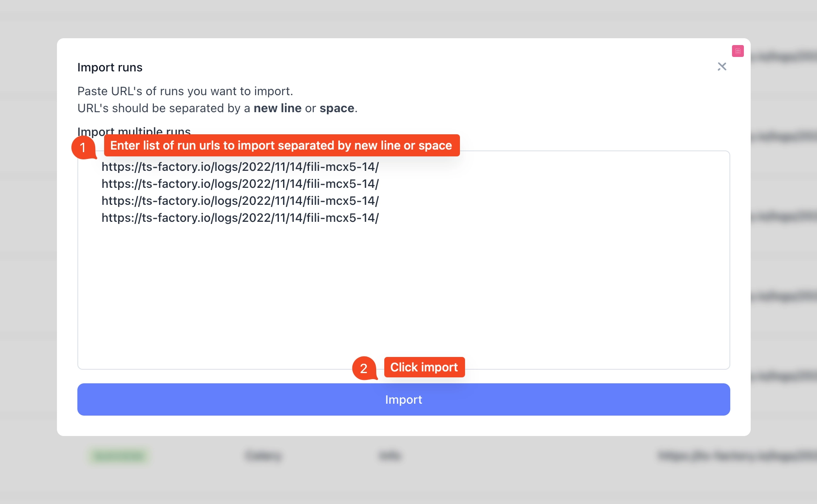The image size is (817, 504).
Task: Select the second ts-factory.io URL line
Action: pos(240,184)
